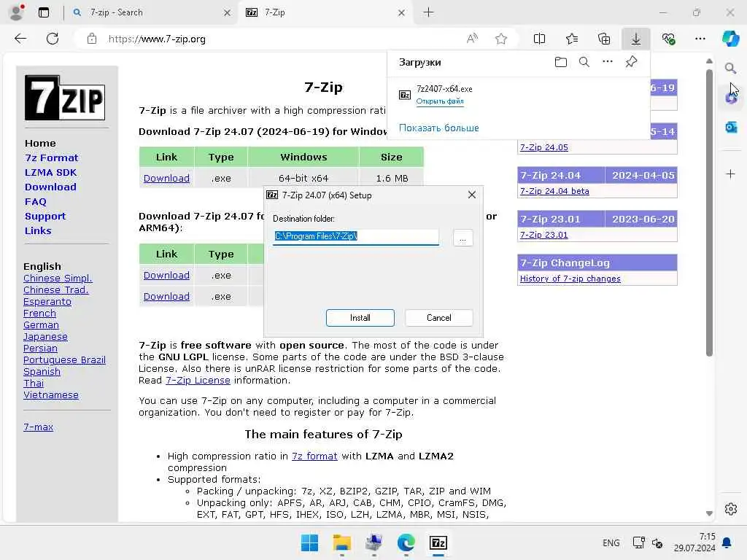Activate Read Aloud icon in address bar
The height and width of the screenshot is (560, 747).
pos(472,39)
